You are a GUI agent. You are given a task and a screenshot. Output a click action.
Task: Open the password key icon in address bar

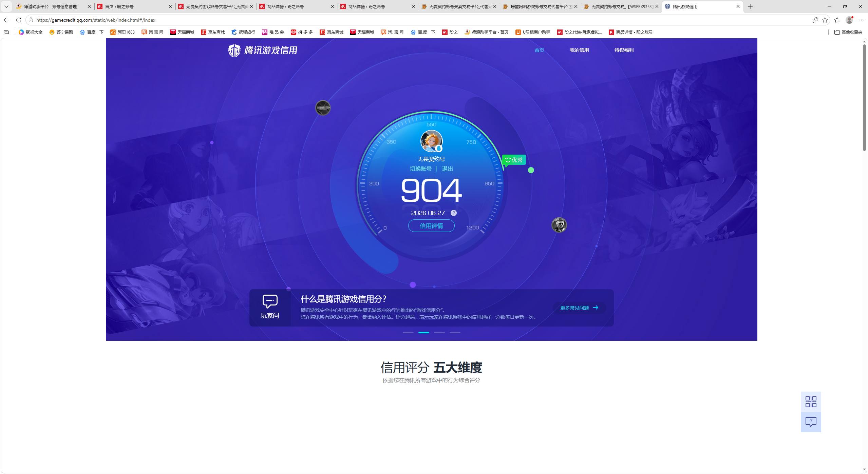click(815, 20)
